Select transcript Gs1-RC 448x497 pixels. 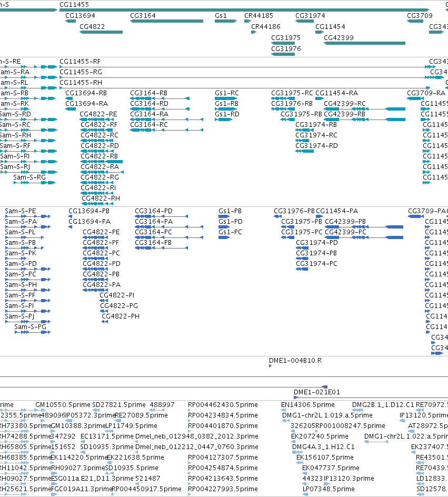[227, 93]
